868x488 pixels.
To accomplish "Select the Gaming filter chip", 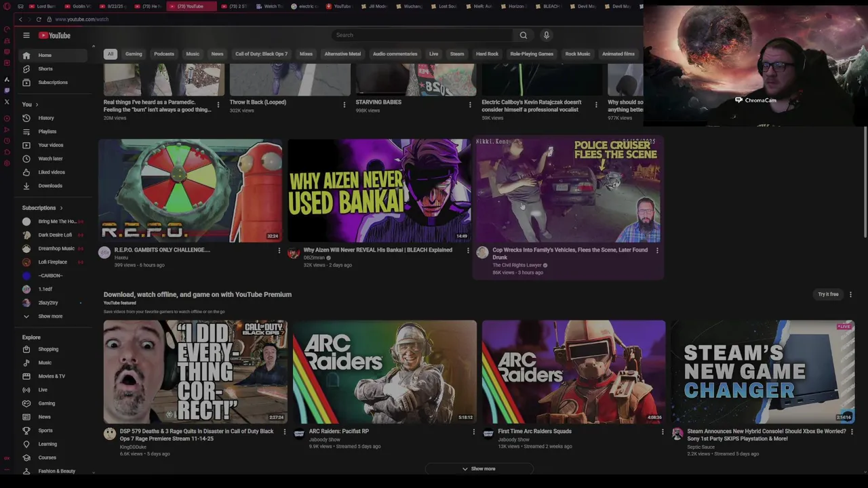I will (134, 54).
